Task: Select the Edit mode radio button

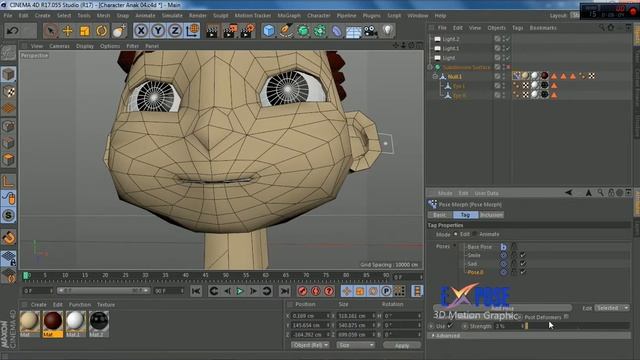Action: [x=456, y=234]
